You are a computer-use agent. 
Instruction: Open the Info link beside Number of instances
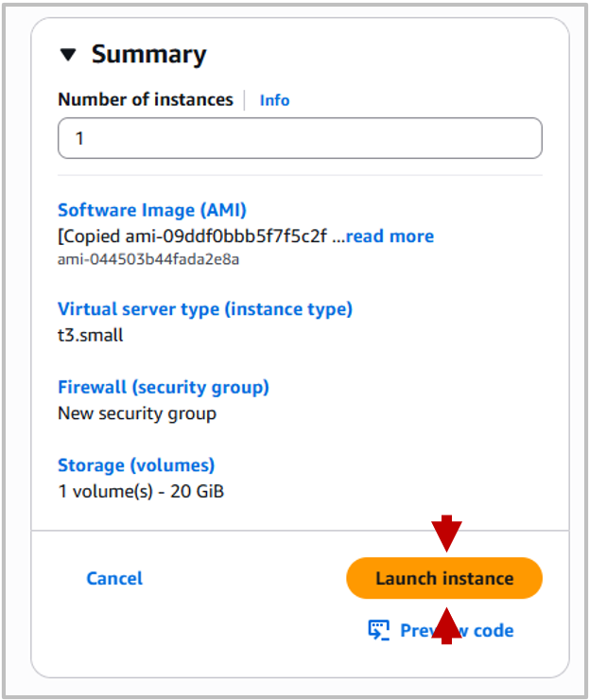[274, 100]
